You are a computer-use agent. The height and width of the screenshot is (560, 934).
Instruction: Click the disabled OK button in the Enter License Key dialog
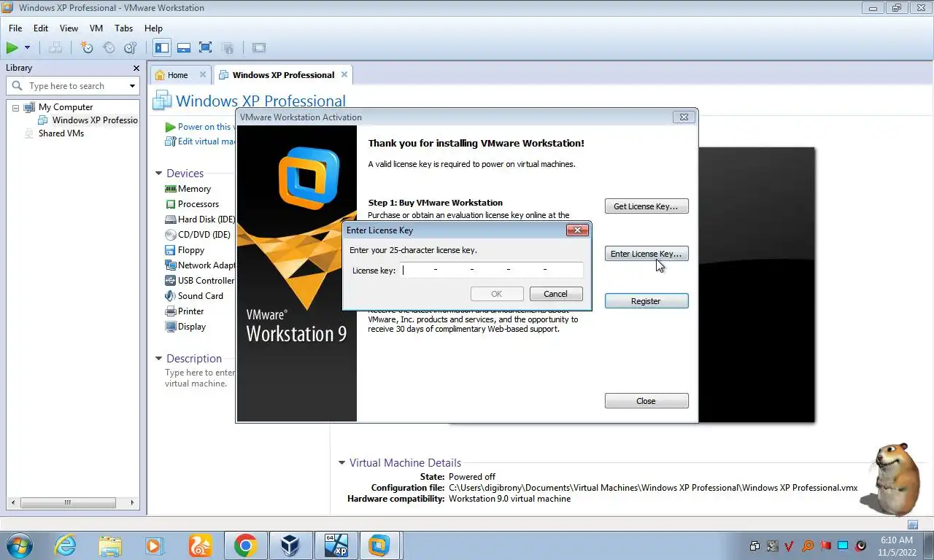coord(497,294)
